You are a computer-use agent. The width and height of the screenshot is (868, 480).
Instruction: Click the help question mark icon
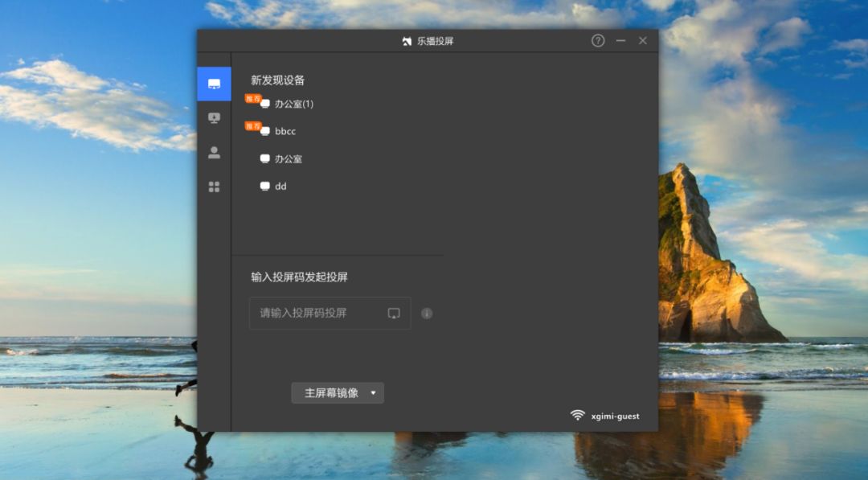point(598,41)
